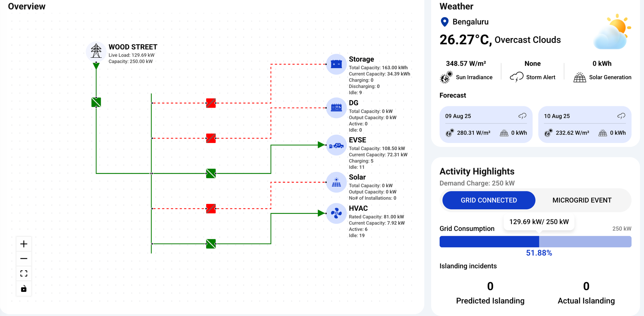Toggle the green HVAC line breaker

[x=211, y=244]
